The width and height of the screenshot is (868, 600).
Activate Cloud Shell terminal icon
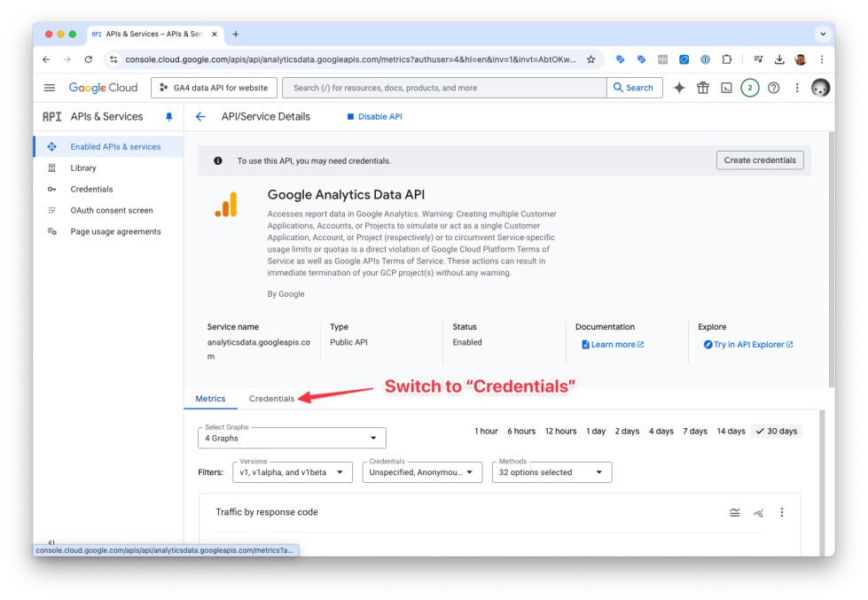pos(726,88)
